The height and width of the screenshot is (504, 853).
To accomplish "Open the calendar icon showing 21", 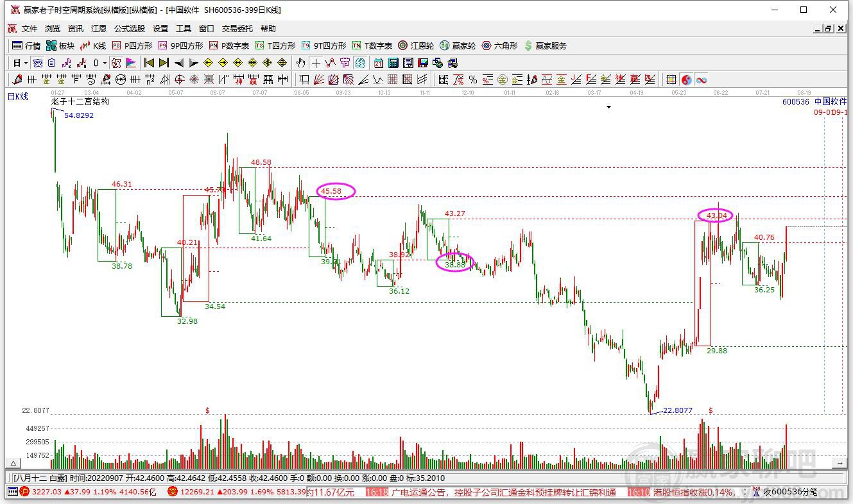I will point(379,63).
